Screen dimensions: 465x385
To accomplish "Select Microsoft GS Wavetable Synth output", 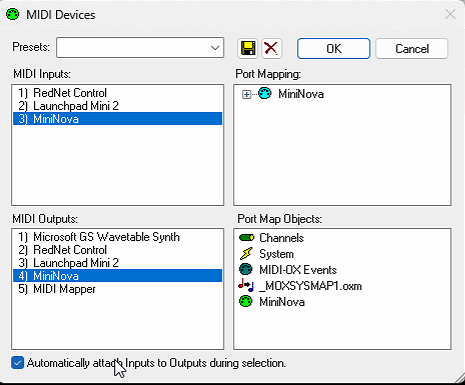I will (x=118, y=237).
